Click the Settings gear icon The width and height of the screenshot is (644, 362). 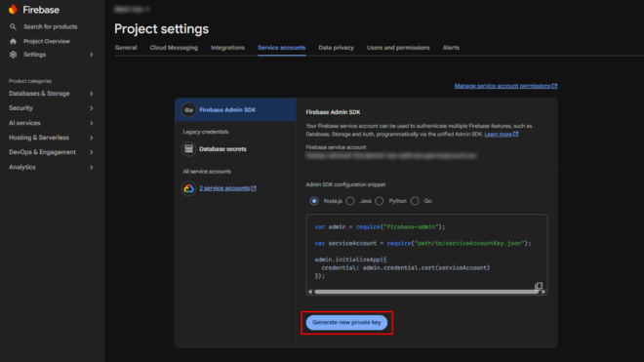click(x=13, y=55)
